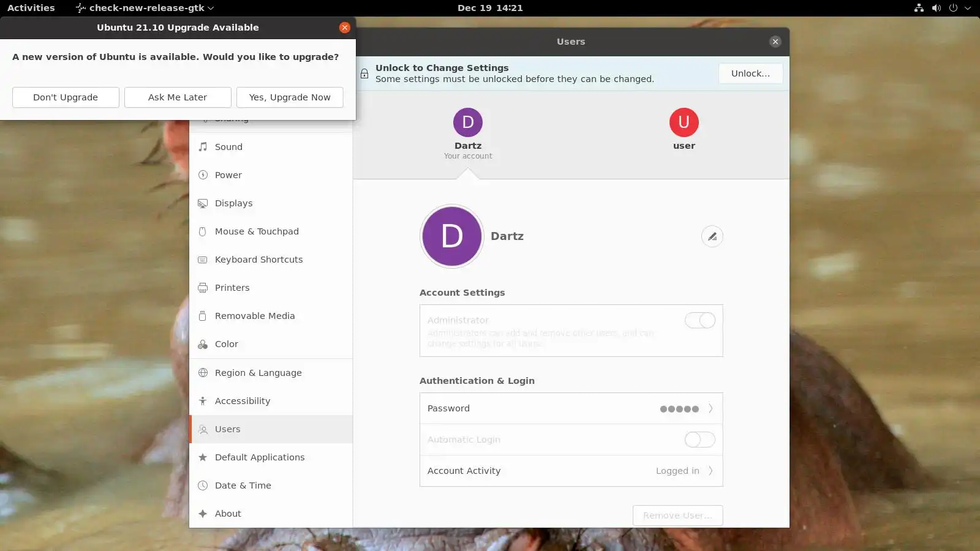Switch to Default Applications panel
Screen dimensions: 980x551
click(271, 457)
